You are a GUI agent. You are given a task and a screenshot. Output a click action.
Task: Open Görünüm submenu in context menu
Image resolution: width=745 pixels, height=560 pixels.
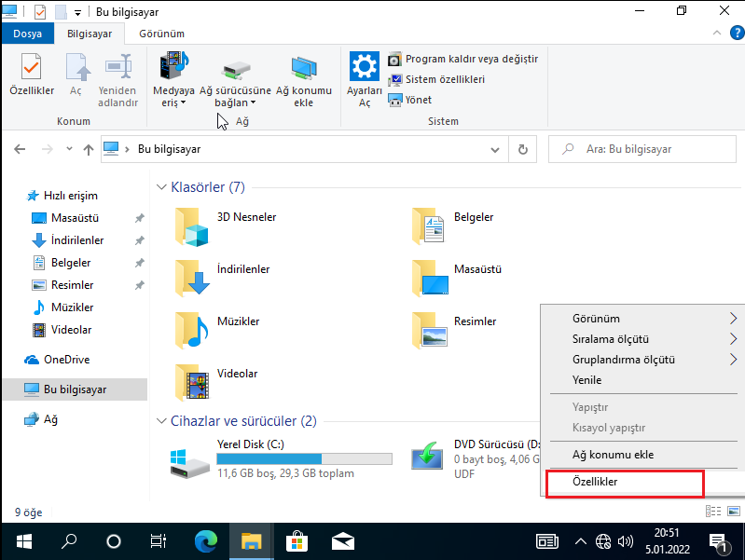click(x=643, y=319)
